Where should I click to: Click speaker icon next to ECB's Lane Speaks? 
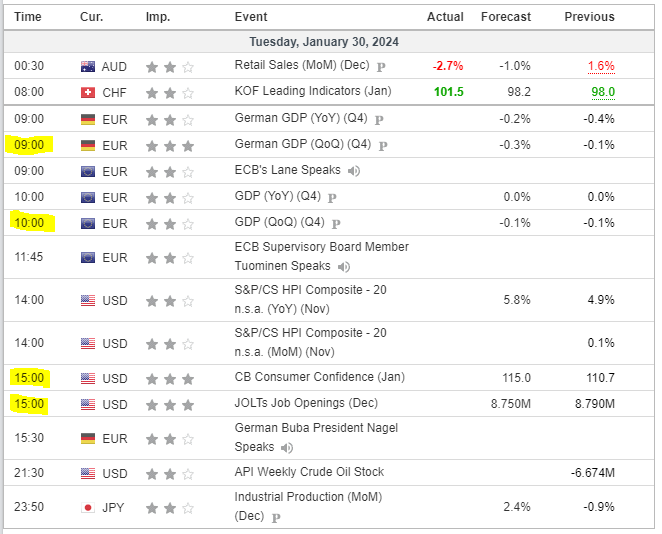tap(353, 171)
